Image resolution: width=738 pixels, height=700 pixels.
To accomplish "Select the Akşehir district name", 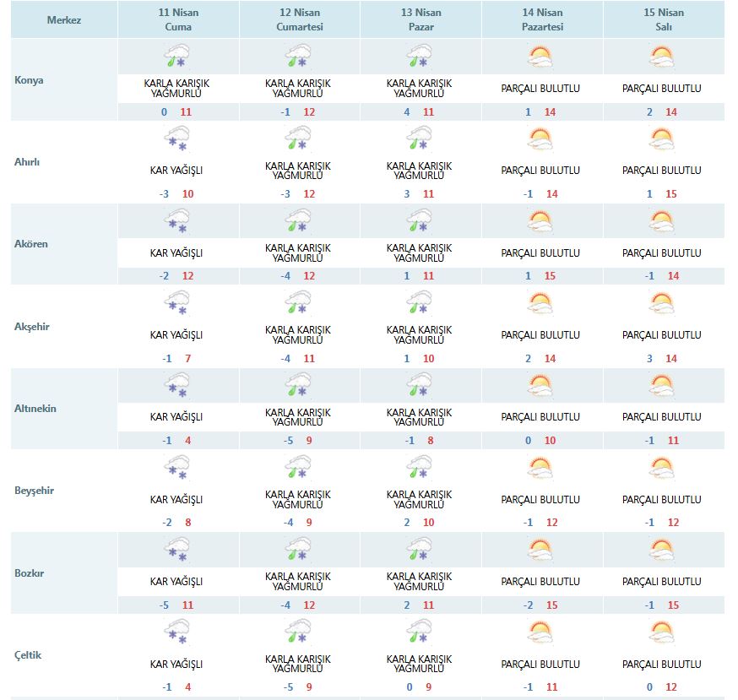I will click(33, 327).
